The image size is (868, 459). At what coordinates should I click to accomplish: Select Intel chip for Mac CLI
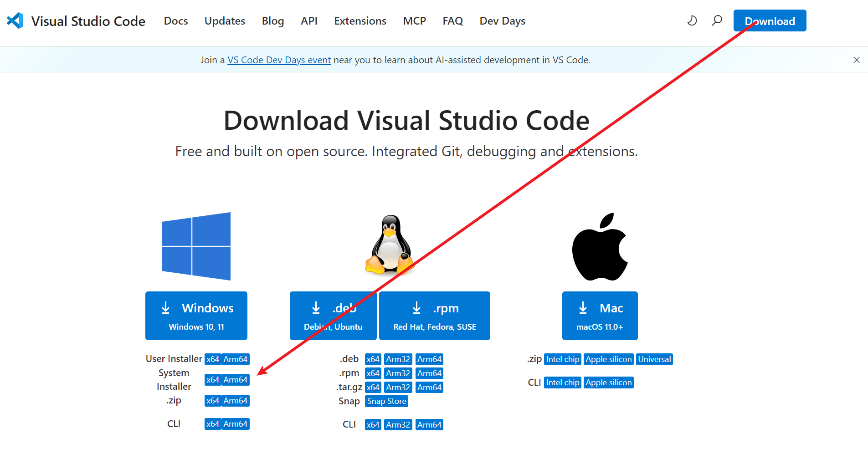563,382
